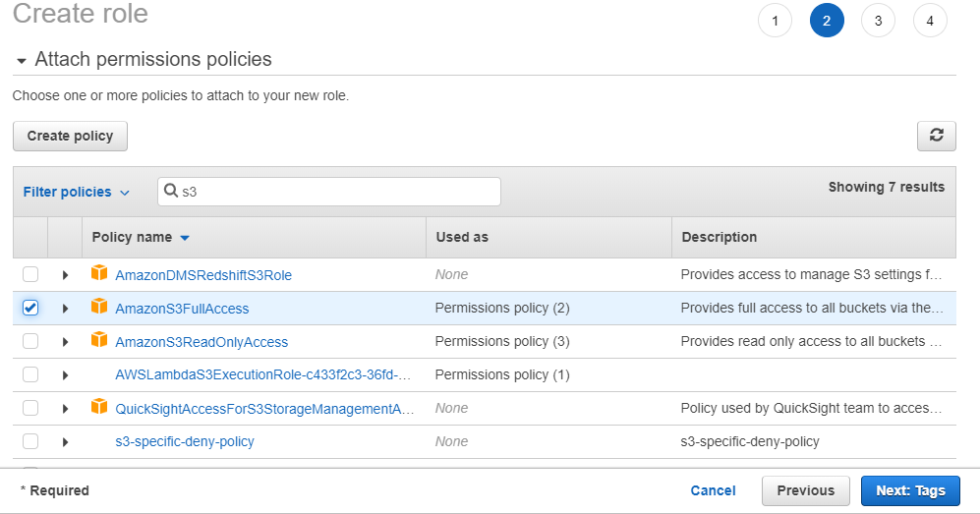
Task: Collapse the Attach permissions policies section
Action: coord(22,61)
